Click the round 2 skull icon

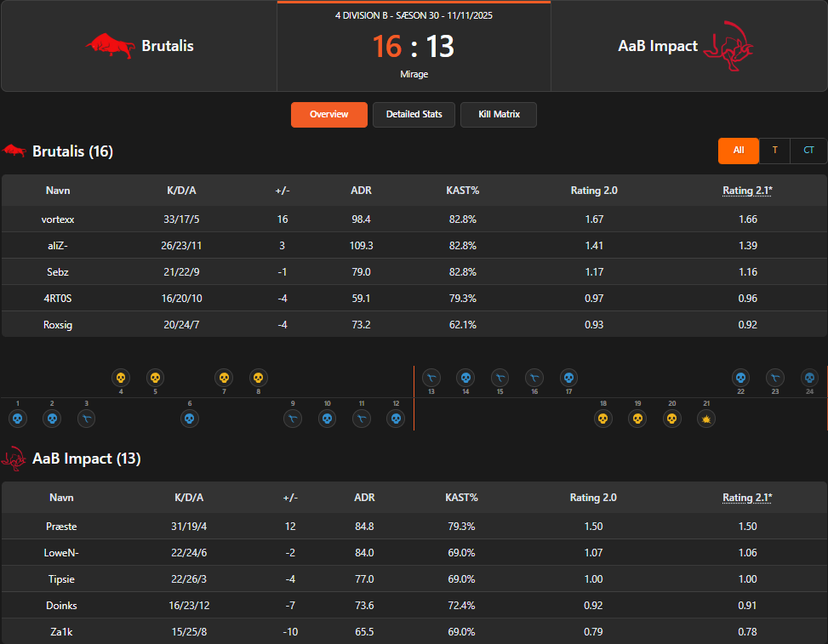[x=52, y=419]
